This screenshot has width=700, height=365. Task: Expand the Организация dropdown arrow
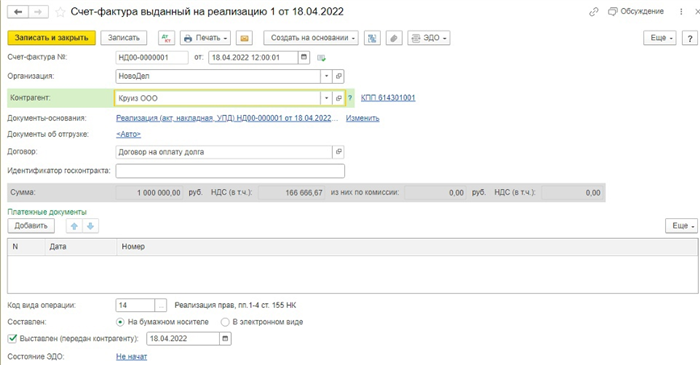(326, 76)
